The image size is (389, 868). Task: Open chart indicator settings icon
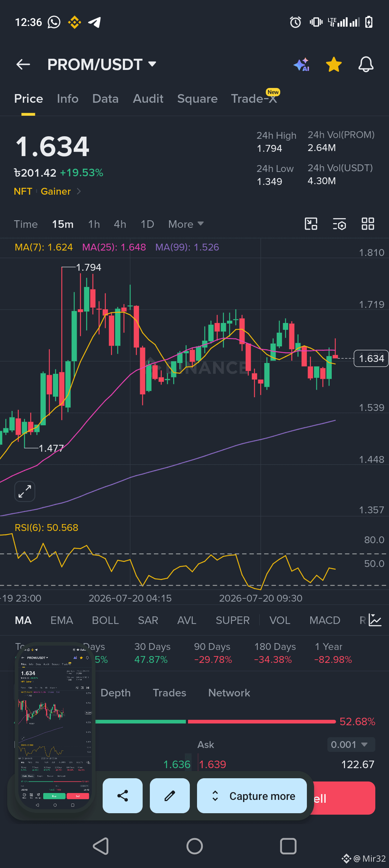tap(339, 224)
